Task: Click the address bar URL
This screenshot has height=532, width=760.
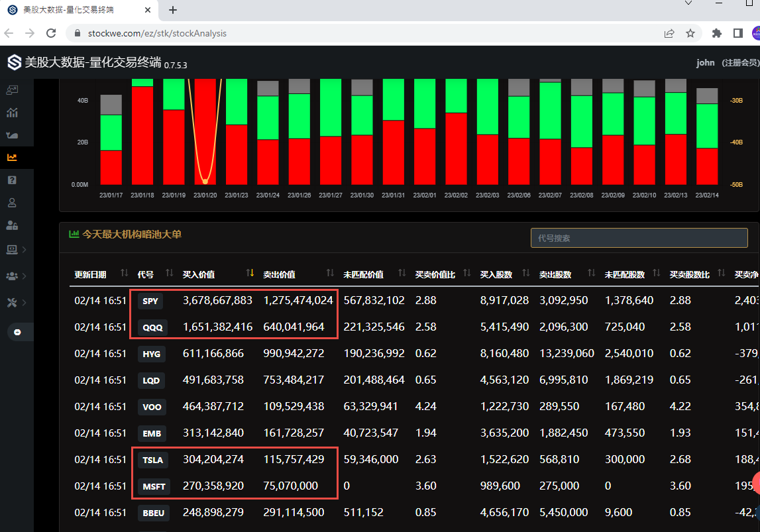Action: point(157,33)
